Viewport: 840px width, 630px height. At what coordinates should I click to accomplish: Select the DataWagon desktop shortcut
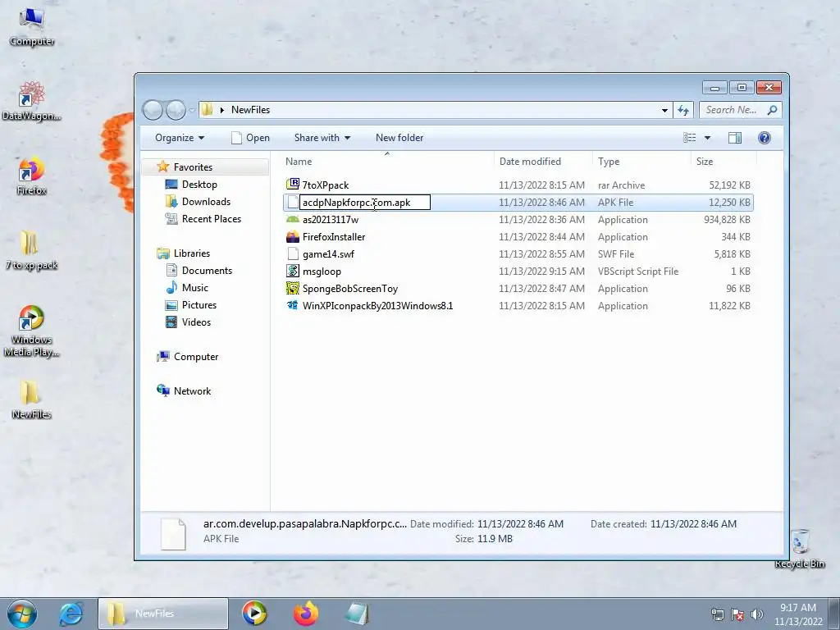[32, 101]
